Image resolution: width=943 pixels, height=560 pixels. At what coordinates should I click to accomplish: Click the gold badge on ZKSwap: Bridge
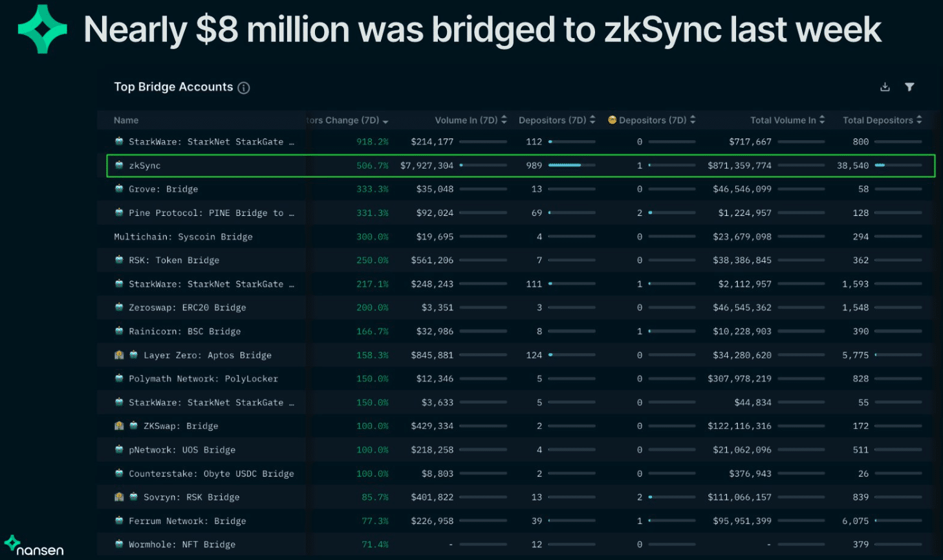[119, 425]
